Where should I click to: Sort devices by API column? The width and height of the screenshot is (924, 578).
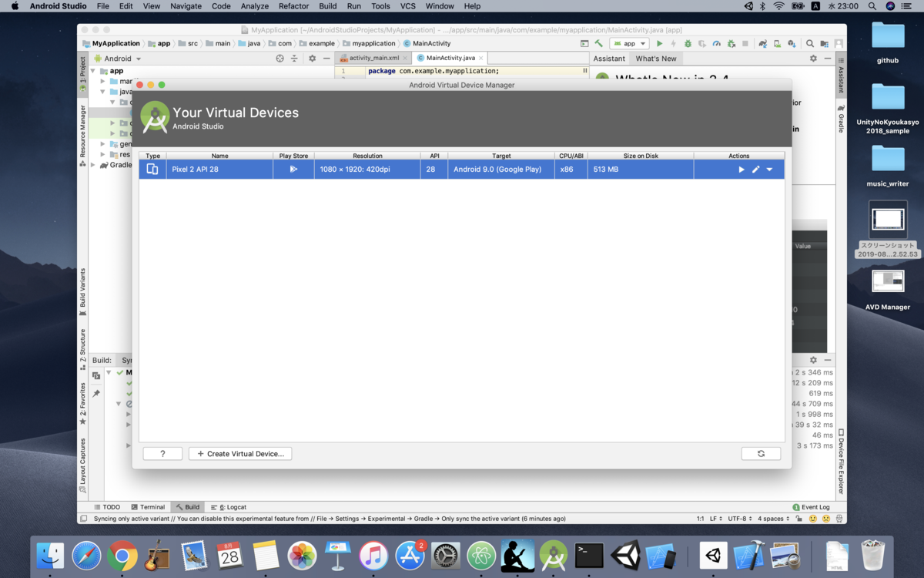434,156
